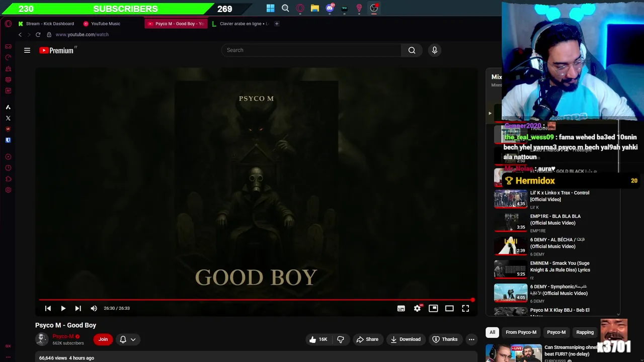Toggle notification bell for Psyco-M channel
The image size is (644, 362).
click(x=123, y=339)
